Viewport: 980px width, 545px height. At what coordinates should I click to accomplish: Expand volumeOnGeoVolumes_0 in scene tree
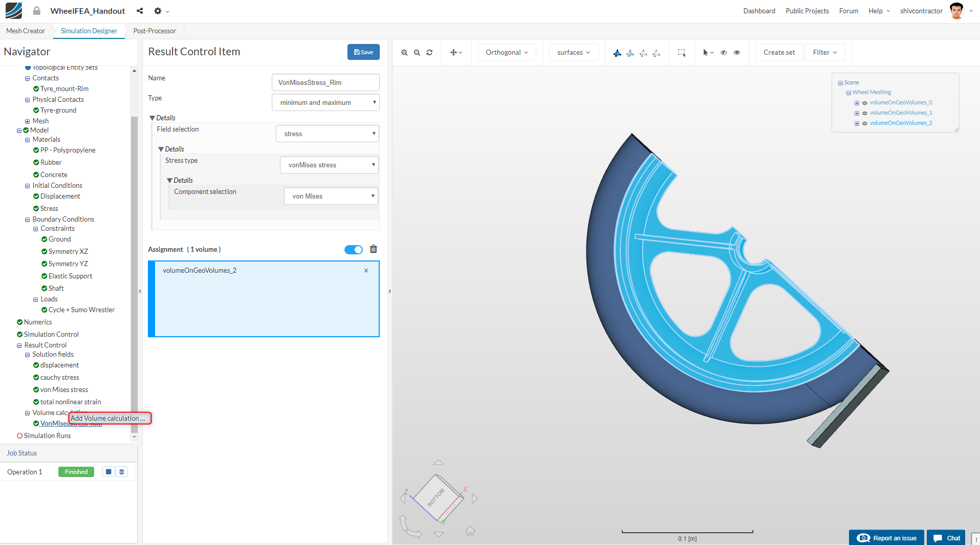pyautogui.click(x=857, y=103)
